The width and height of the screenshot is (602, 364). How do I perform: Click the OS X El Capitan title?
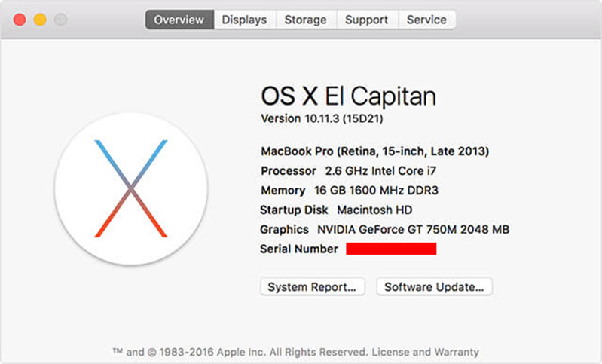tap(348, 96)
